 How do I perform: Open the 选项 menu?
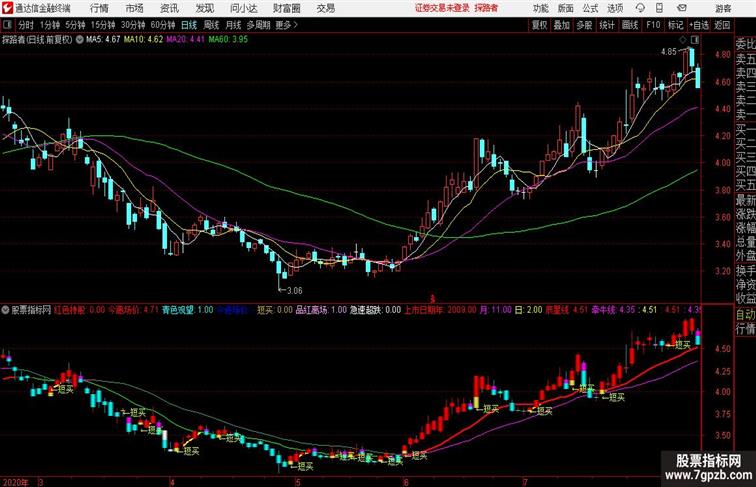(x=615, y=8)
